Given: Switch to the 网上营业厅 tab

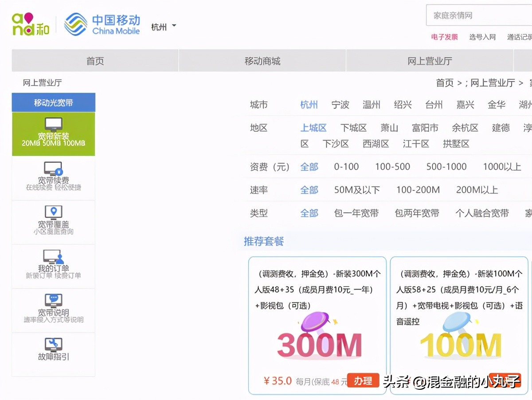Looking at the screenshot, I should pyautogui.click(x=429, y=60).
